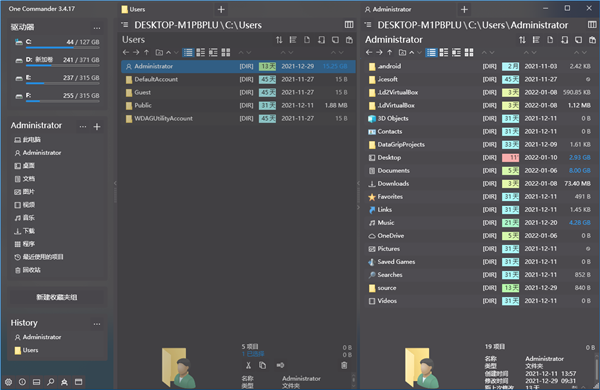The image size is (600, 390).
Task: Click the sort arrows icon in Administrator pane
Action: [x=522, y=40]
